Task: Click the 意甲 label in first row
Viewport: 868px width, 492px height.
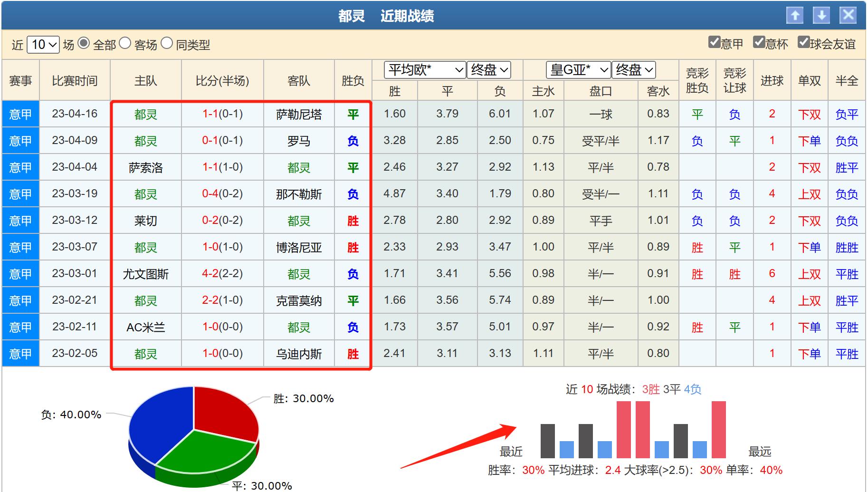Action: coord(20,114)
